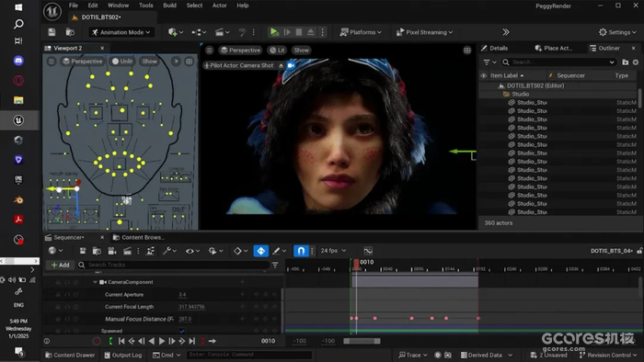
Task: Click the Current Aperture value 3.4
Action: point(182,294)
